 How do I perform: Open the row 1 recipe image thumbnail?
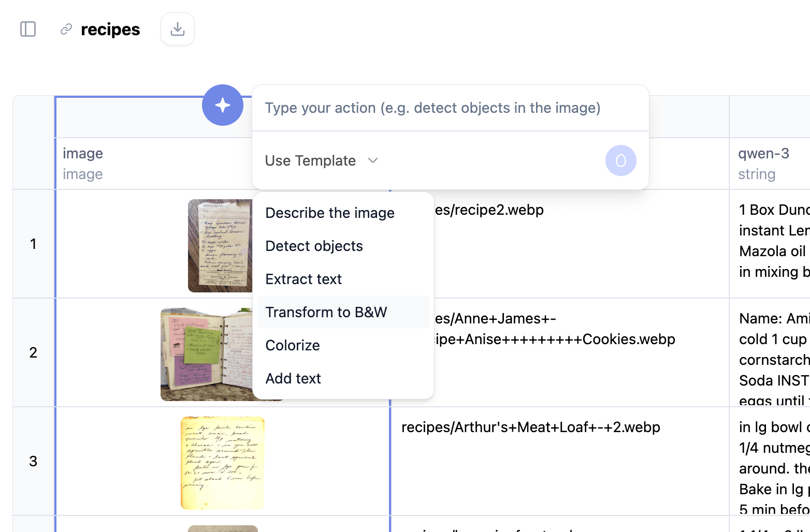click(220, 246)
